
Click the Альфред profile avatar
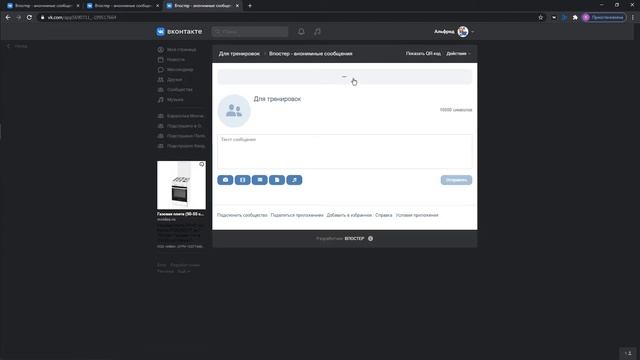pos(463,31)
